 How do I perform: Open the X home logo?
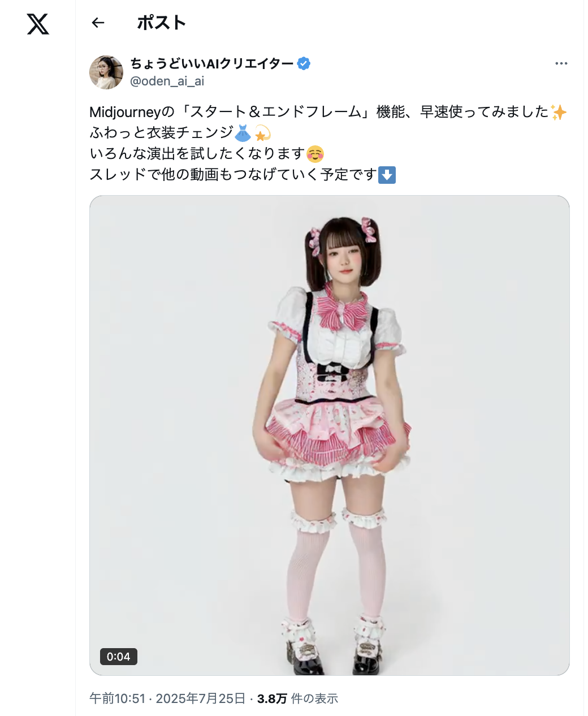point(38,24)
